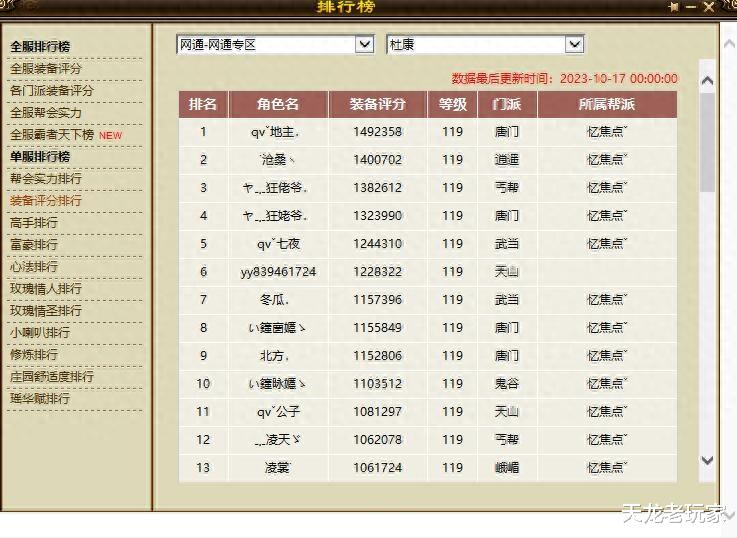Click the 所属帮派 column header
Viewport: 737px width, 538px height.
click(x=607, y=104)
